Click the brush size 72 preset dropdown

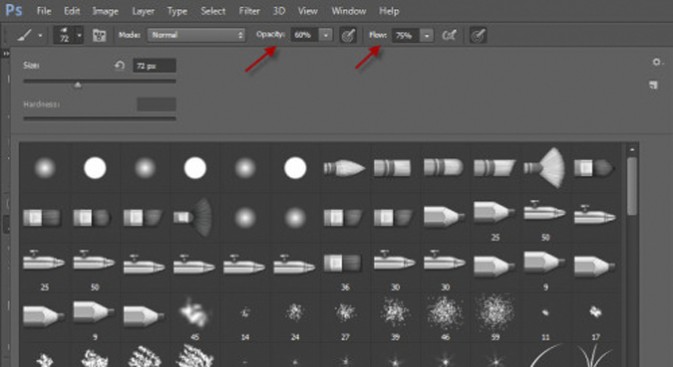click(68, 35)
